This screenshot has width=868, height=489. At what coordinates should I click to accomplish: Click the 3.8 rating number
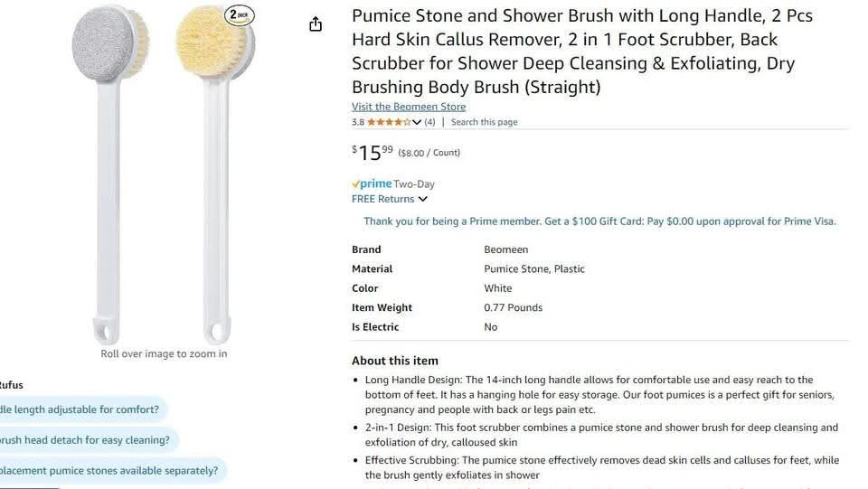click(x=358, y=122)
